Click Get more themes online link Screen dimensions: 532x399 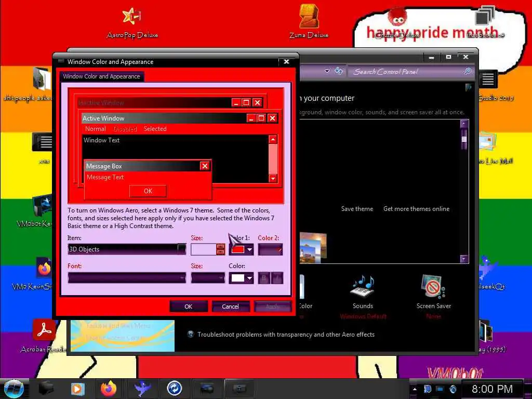click(416, 209)
